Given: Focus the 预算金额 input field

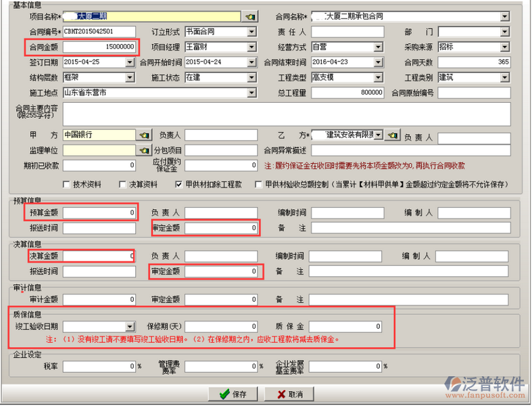Looking at the screenshot, I should point(99,213).
